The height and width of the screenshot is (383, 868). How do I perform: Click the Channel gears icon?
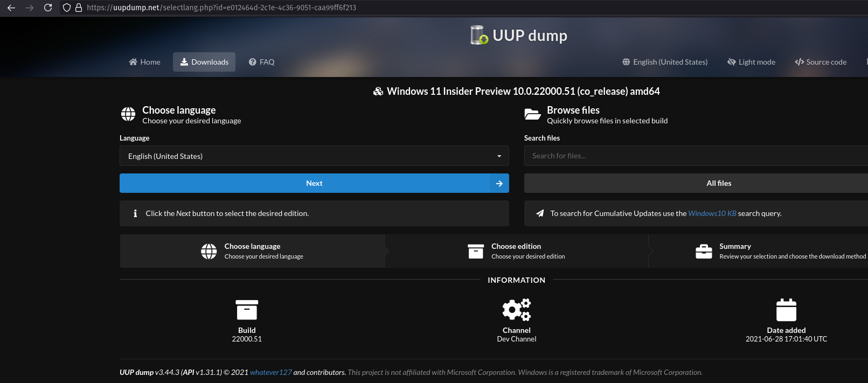pyautogui.click(x=516, y=310)
